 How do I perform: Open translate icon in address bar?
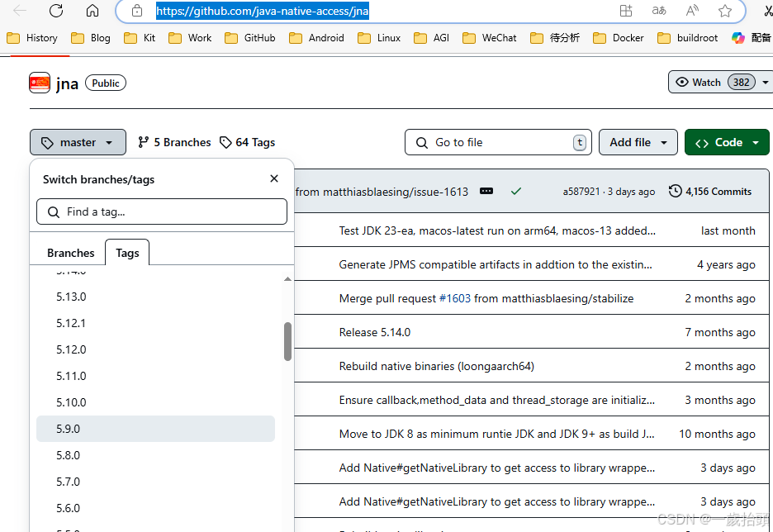(659, 11)
